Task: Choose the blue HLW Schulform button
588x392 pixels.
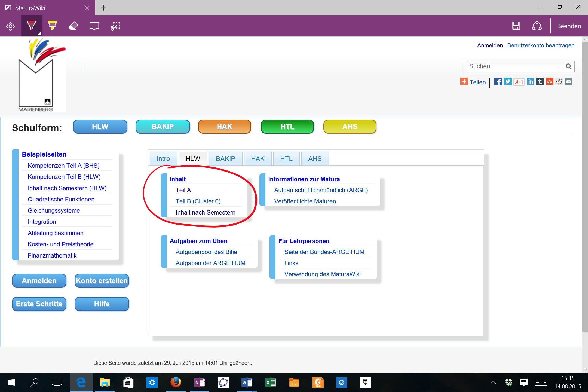Action: click(100, 127)
